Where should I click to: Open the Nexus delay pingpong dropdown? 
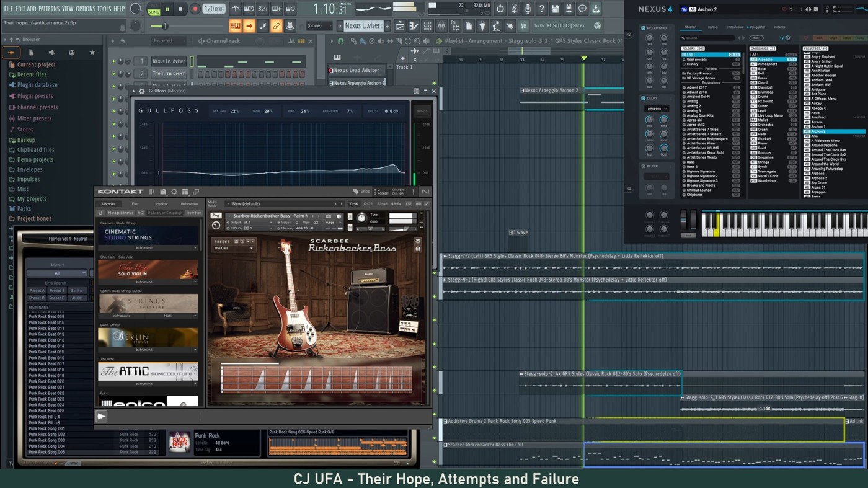click(x=655, y=109)
